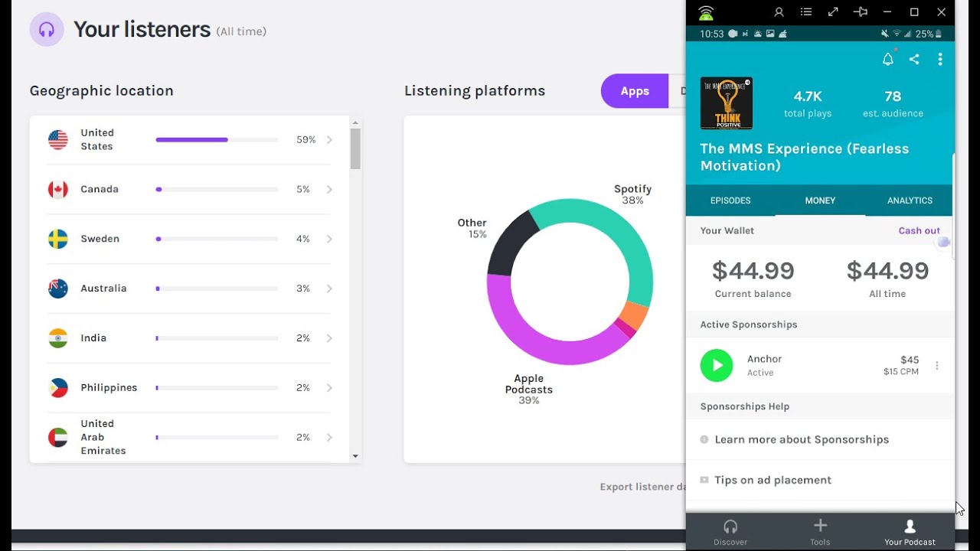
Task: Expand the Sweden row chevron
Action: [x=329, y=239]
